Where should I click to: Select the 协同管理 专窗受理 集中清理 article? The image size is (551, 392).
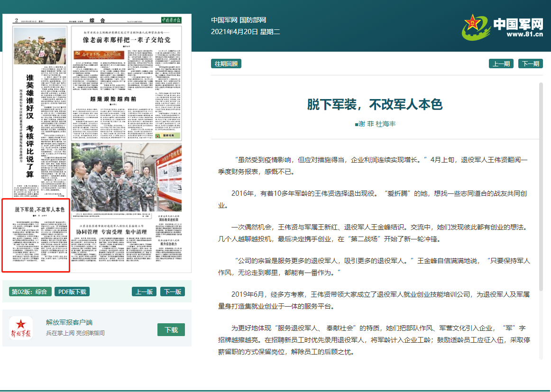[x=112, y=232]
